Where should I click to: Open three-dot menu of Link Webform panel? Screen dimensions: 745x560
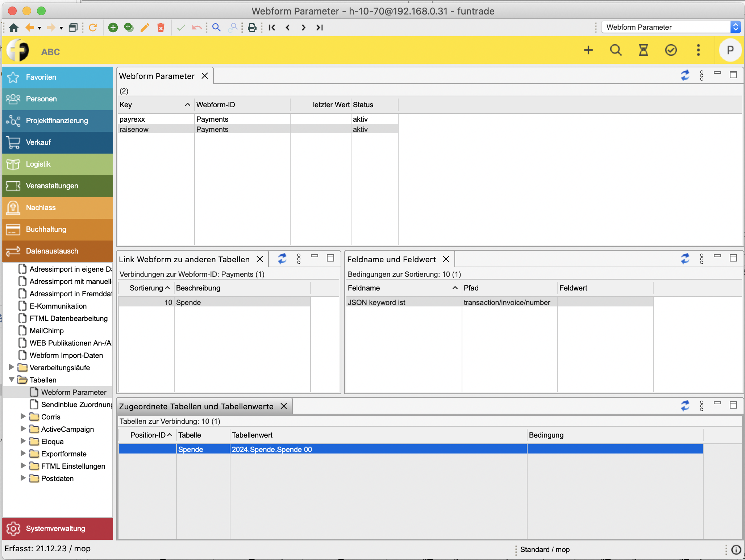point(299,259)
